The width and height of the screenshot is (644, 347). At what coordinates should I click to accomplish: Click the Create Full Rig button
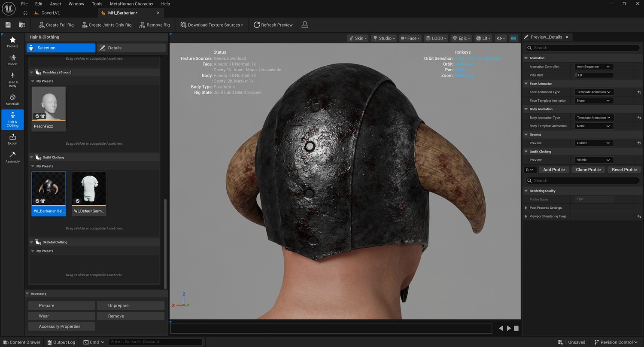click(56, 25)
